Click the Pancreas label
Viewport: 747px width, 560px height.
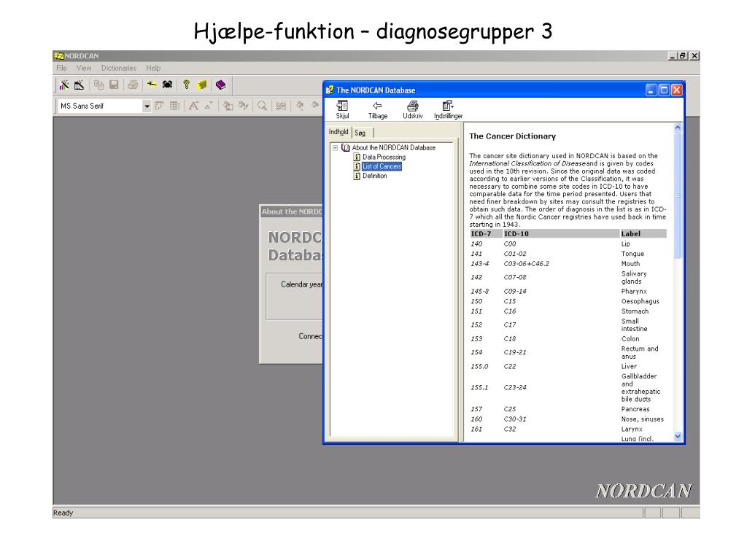[x=635, y=409]
